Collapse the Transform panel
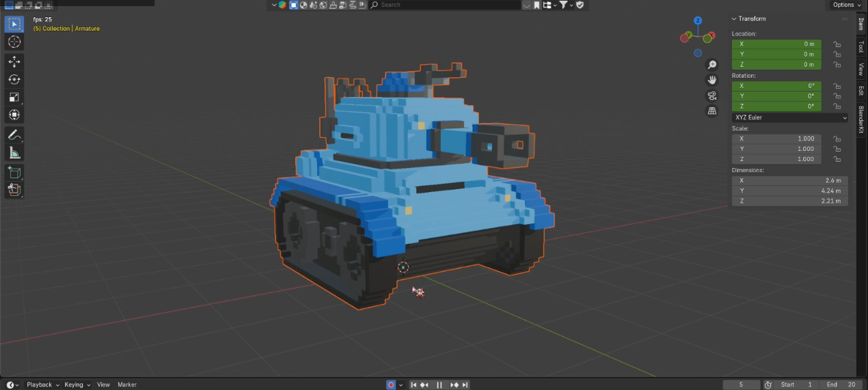 click(x=735, y=19)
